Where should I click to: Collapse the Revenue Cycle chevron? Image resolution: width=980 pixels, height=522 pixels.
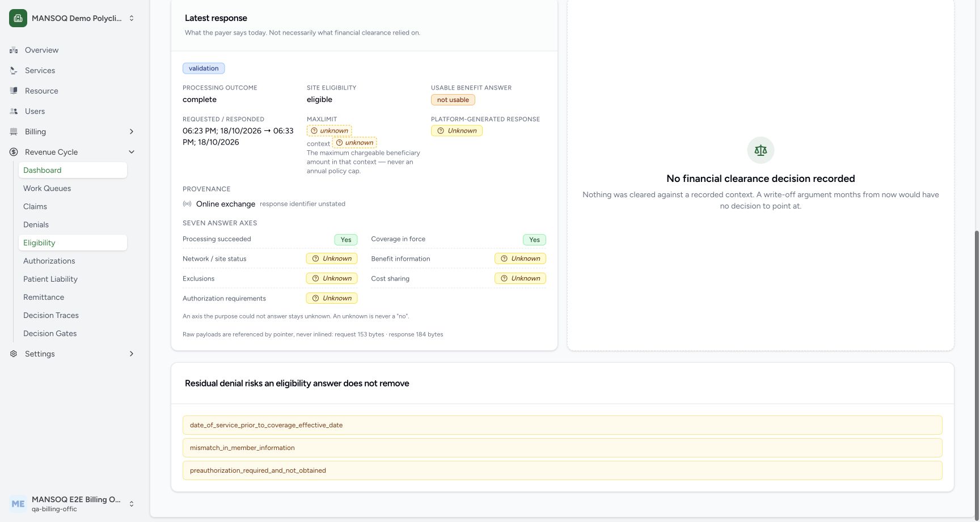coord(132,152)
